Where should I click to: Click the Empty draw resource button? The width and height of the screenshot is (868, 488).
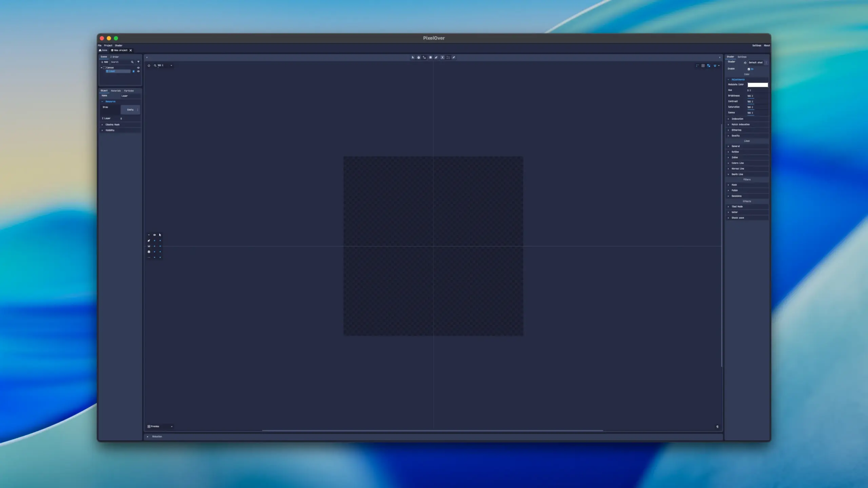(130, 110)
